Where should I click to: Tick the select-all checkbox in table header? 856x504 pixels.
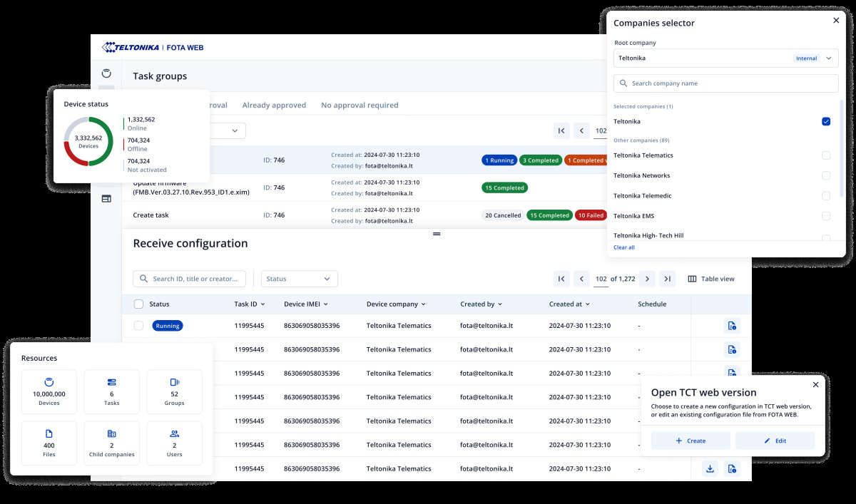138,304
